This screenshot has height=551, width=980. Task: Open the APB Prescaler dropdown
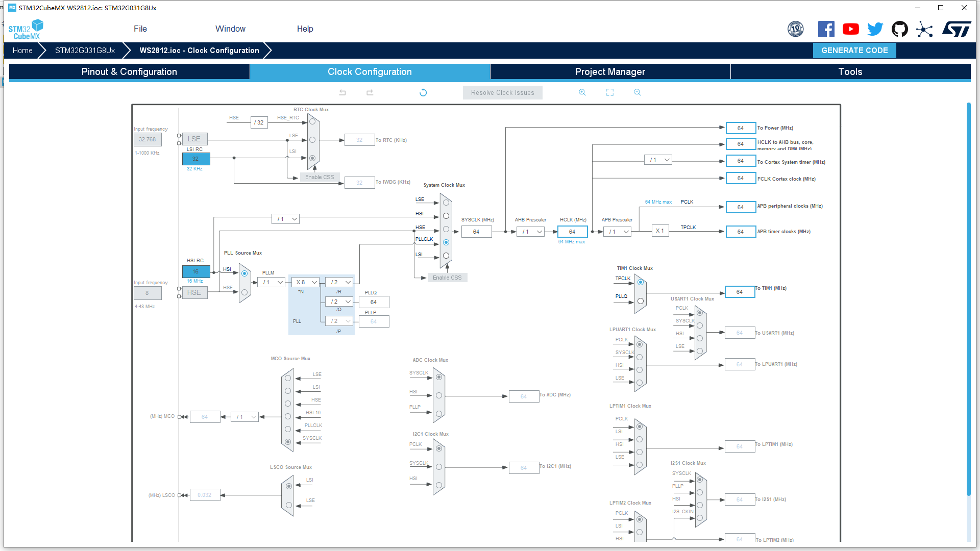618,232
